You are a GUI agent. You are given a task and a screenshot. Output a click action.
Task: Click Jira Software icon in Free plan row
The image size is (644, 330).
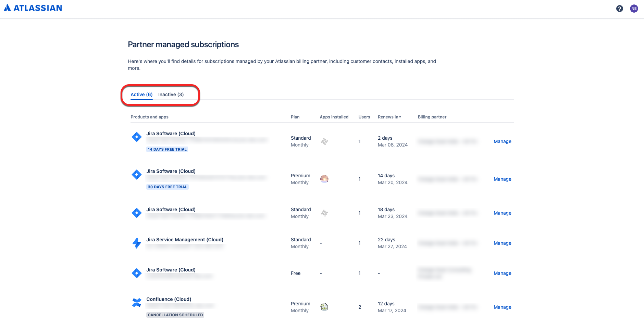click(137, 273)
